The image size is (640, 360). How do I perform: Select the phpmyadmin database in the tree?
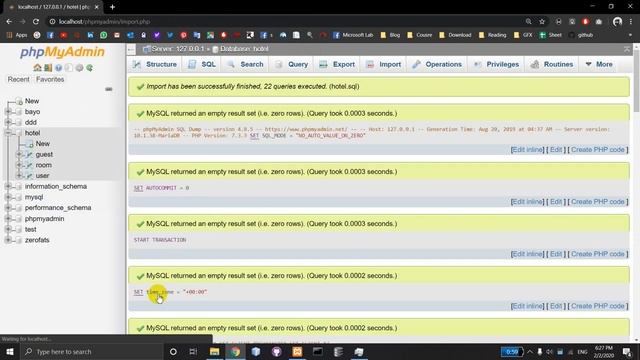(44, 219)
